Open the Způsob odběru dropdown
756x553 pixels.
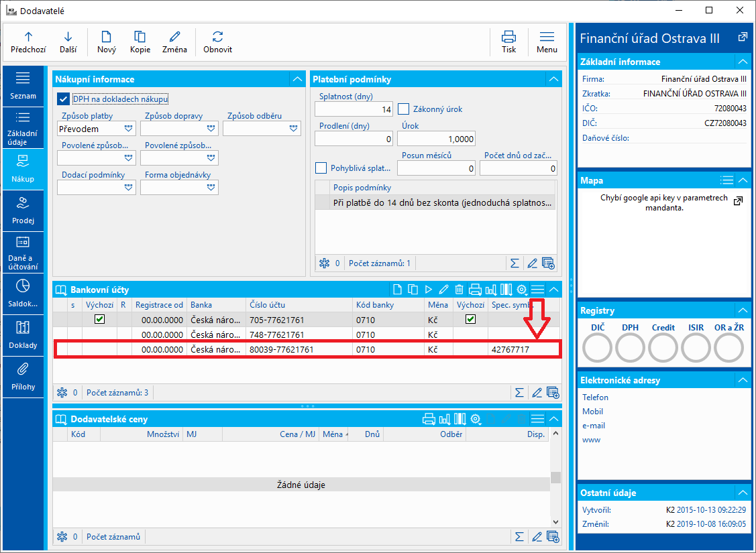coord(294,129)
